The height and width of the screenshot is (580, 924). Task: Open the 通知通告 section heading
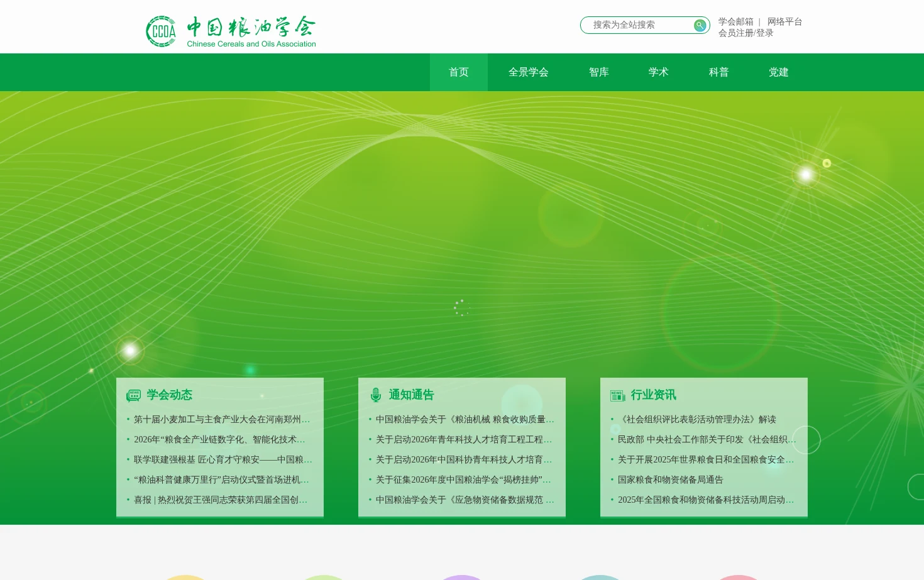click(412, 395)
